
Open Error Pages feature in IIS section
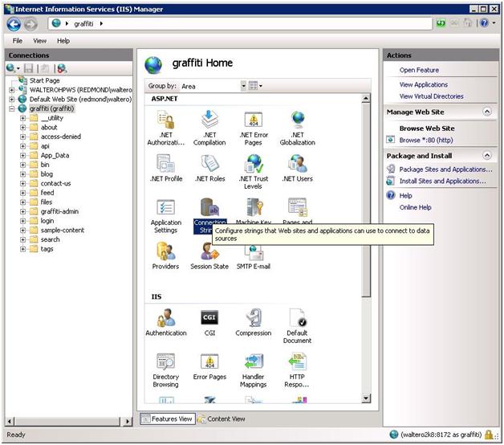[x=209, y=366]
